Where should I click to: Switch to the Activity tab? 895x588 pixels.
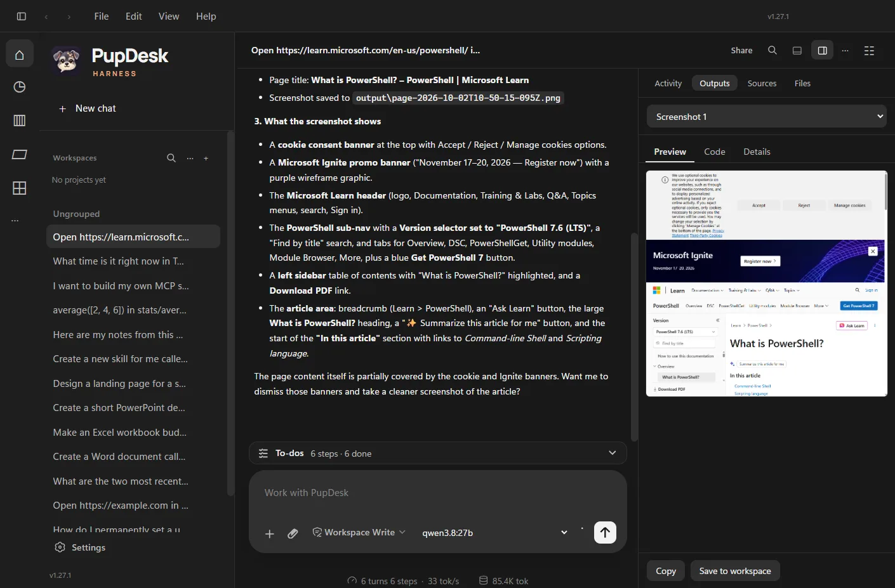pyautogui.click(x=668, y=83)
